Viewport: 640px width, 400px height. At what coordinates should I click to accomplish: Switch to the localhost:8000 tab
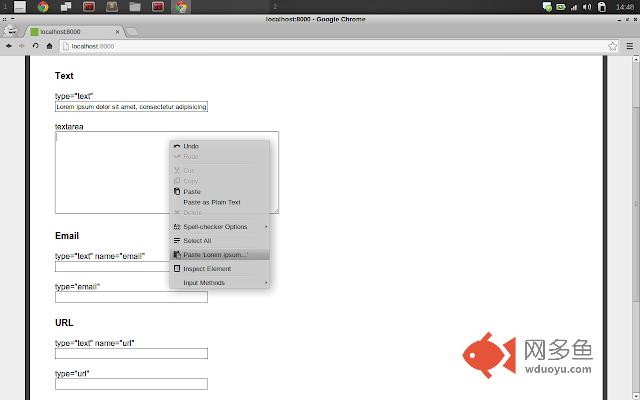75,32
